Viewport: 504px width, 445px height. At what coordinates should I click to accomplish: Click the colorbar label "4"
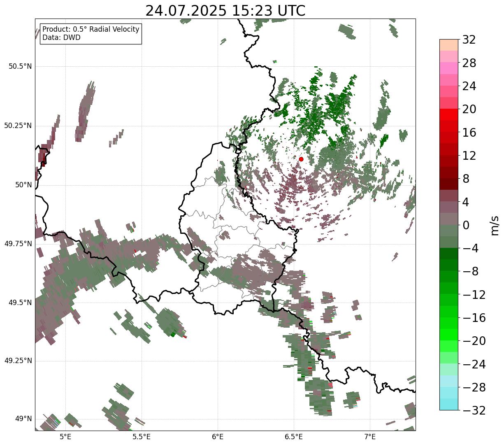tap(466, 202)
